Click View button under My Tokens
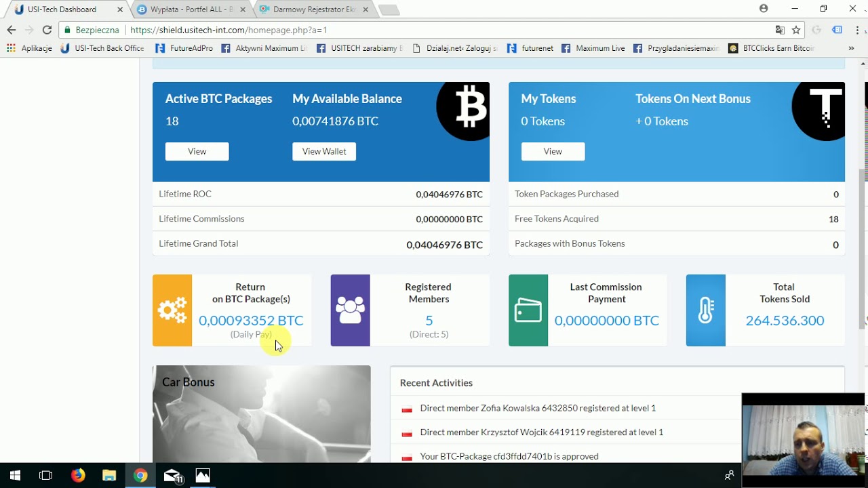 pyautogui.click(x=553, y=151)
